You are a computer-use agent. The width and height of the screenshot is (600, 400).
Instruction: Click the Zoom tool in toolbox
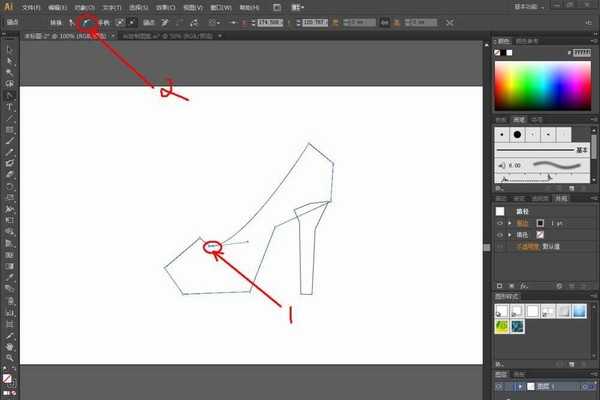pyautogui.click(x=9, y=357)
